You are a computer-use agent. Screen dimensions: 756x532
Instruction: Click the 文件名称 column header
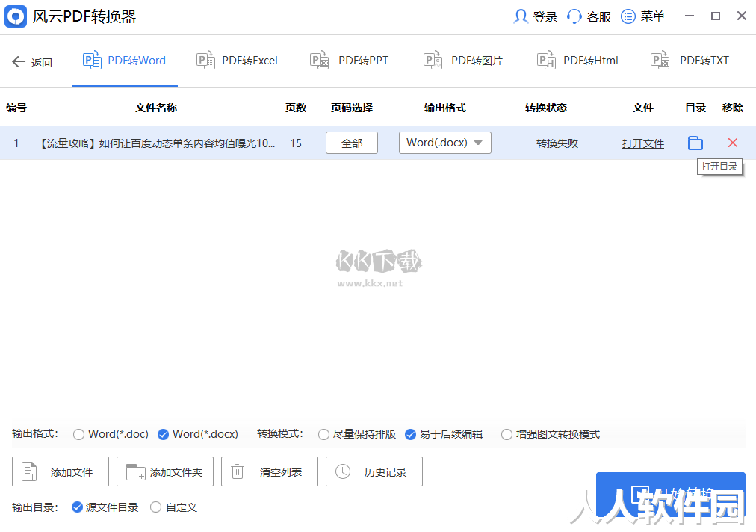[156, 108]
